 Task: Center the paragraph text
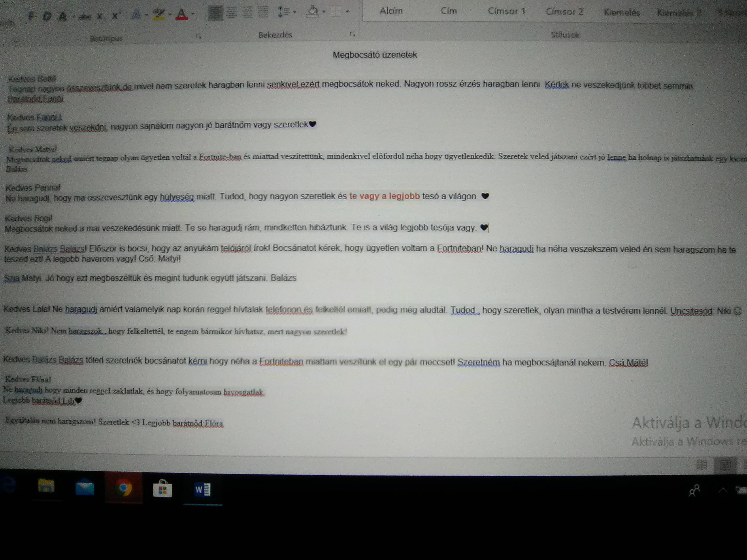click(232, 12)
